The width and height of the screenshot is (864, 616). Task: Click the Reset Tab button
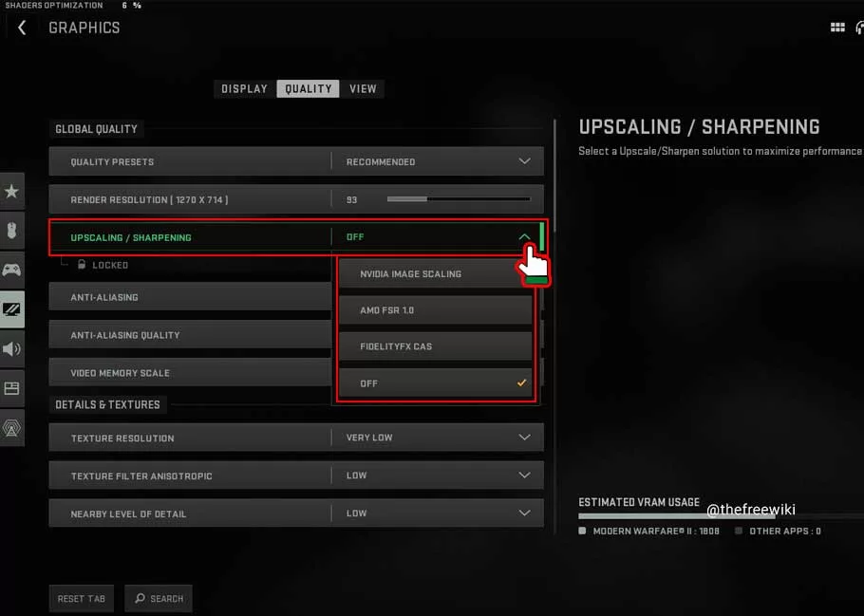(82, 598)
